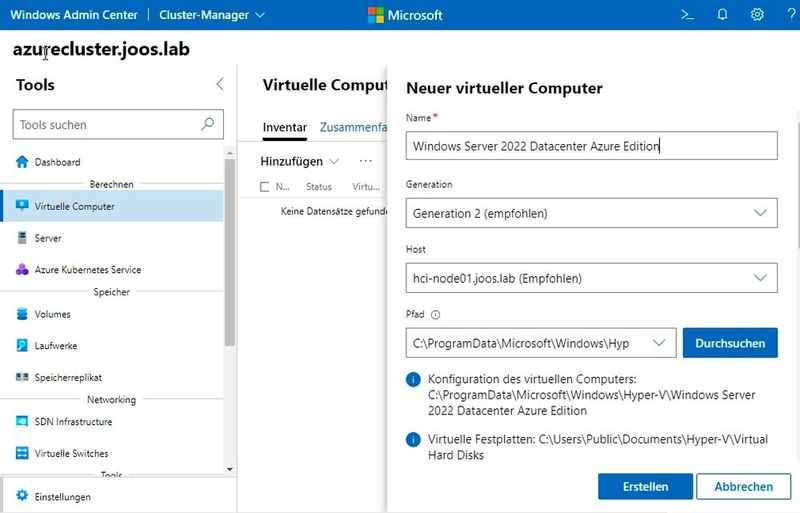The image size is (800, 513).
Task: Open Laufwerke in the Tools list
Action: (x=112, y=346)
